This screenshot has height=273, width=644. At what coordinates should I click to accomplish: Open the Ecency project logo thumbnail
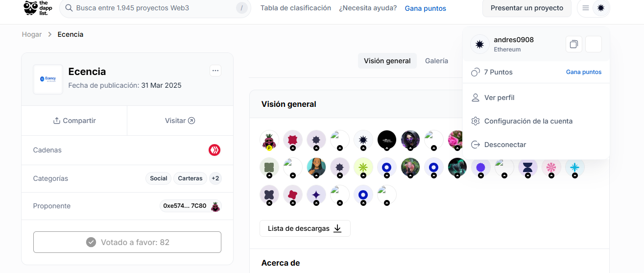[x=48, y=79]
